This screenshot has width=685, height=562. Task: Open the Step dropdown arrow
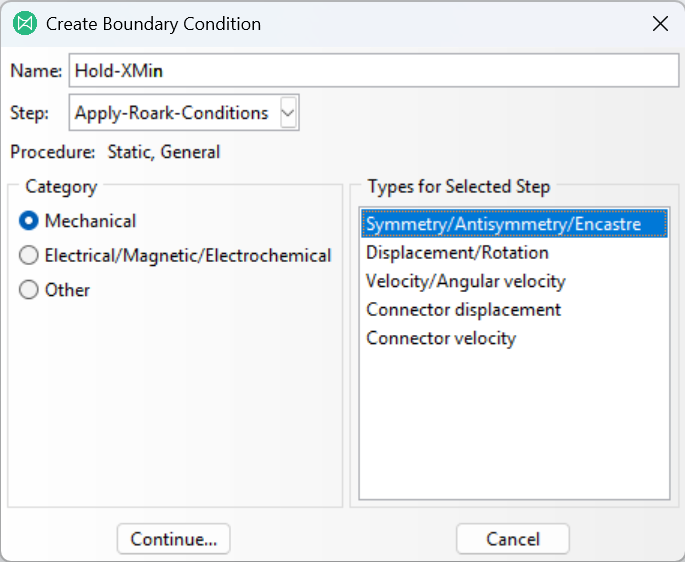288,113
